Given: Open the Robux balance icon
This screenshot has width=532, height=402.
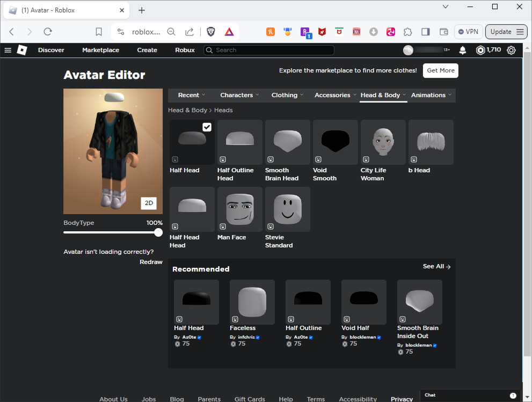Looking at the screenshot, I should (480, 50).
